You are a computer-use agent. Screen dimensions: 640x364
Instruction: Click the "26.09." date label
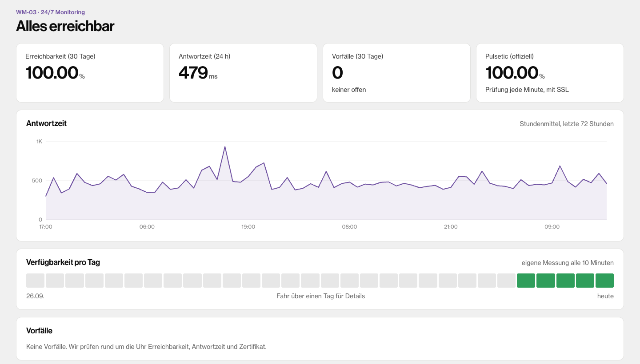(x=36, y=296)
